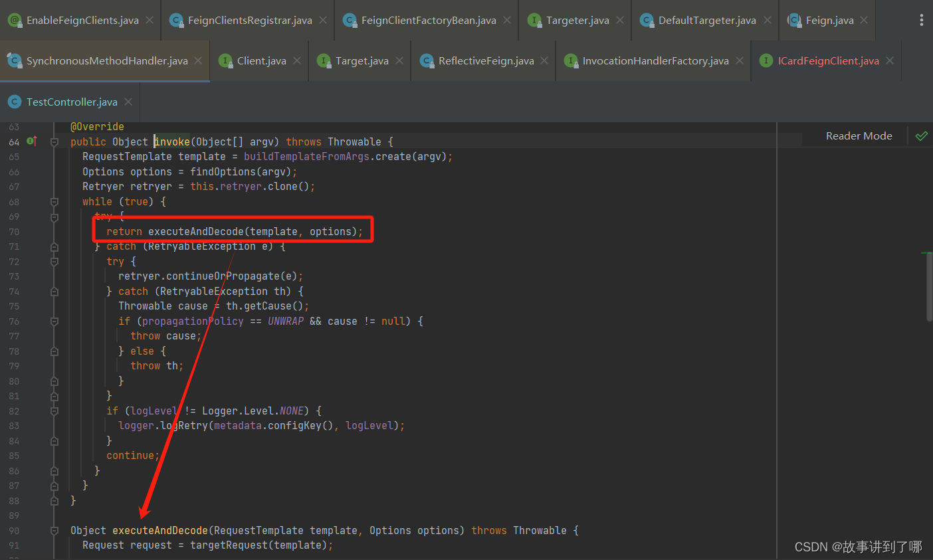
Task: Click class icon on DefaultTargeter.java tab
Action: [647, 21]
